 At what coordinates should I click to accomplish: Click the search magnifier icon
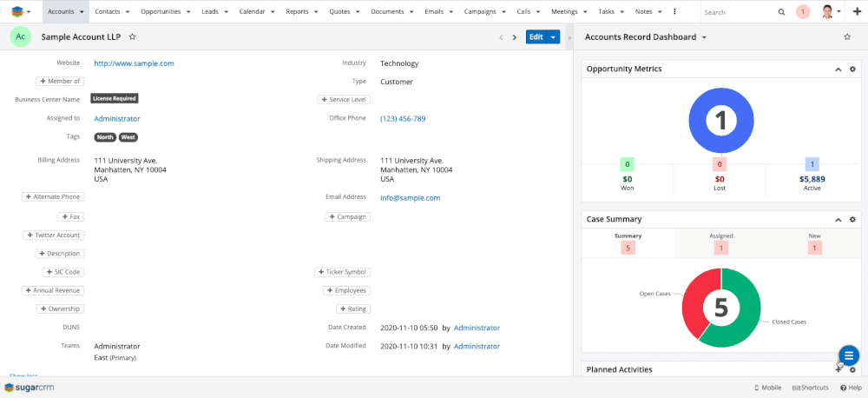(781, 12)
